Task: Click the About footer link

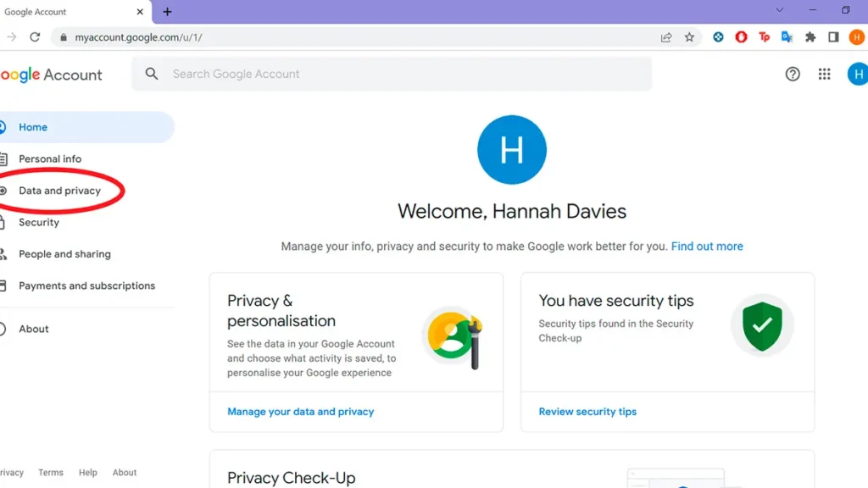Action: pos(125,473)
